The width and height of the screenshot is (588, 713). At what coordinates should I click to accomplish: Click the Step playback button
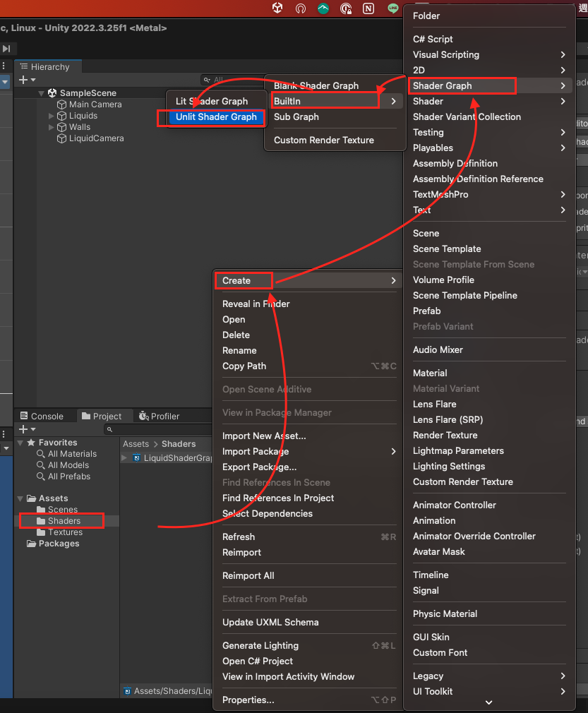[6, 49]
